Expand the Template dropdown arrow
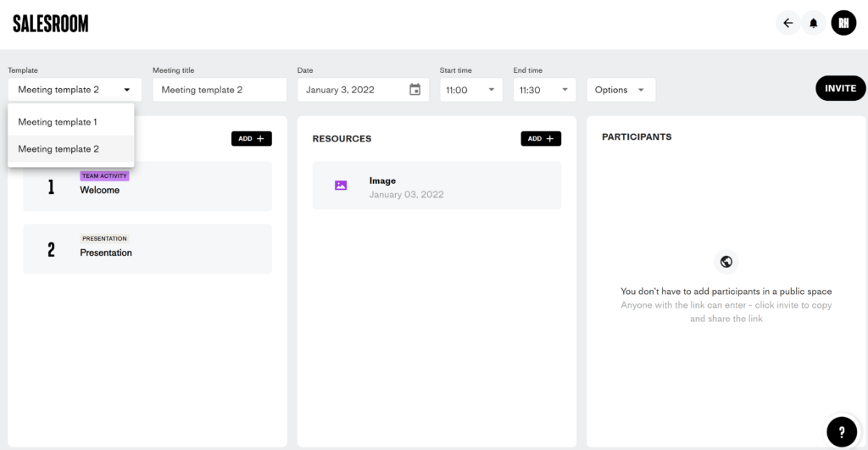Screen dimensions: 868x450 click(x=126, y=90)
